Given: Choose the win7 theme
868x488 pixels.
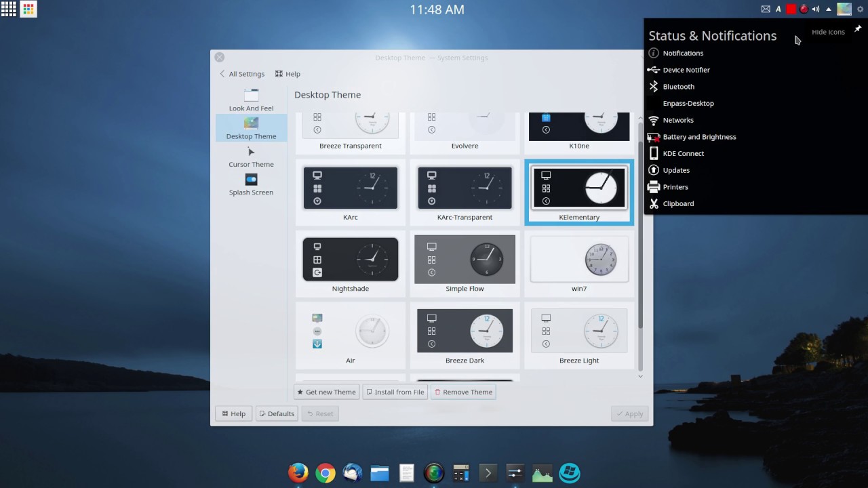Looking at the screenshot, I should pos(579,264).
